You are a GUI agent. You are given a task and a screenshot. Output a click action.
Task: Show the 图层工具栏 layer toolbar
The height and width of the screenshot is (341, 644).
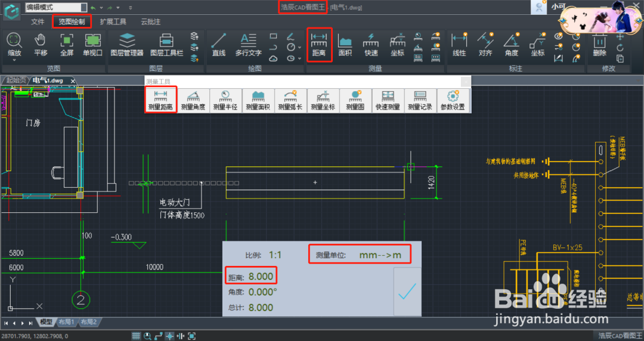point(166,45)
